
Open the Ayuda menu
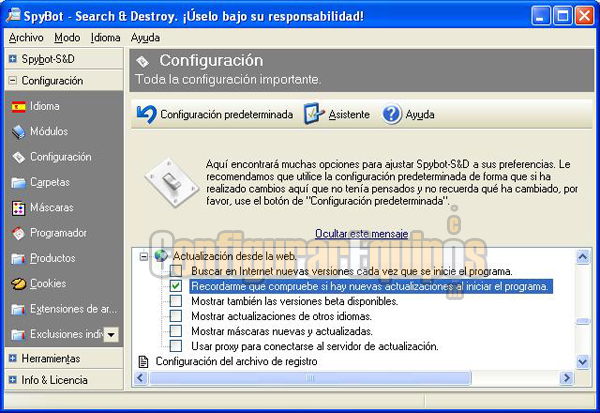145,38
